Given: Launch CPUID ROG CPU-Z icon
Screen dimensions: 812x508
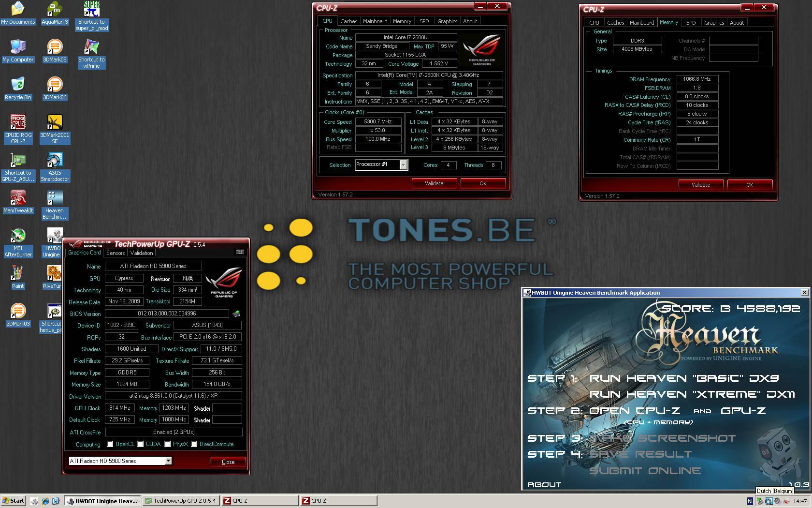Looking at the screenshot, I should (18, 129).
